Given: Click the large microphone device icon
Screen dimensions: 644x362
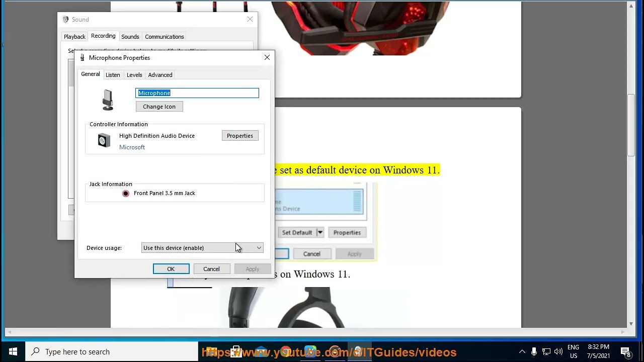Looking at the screenshot, I should point(108,100).
